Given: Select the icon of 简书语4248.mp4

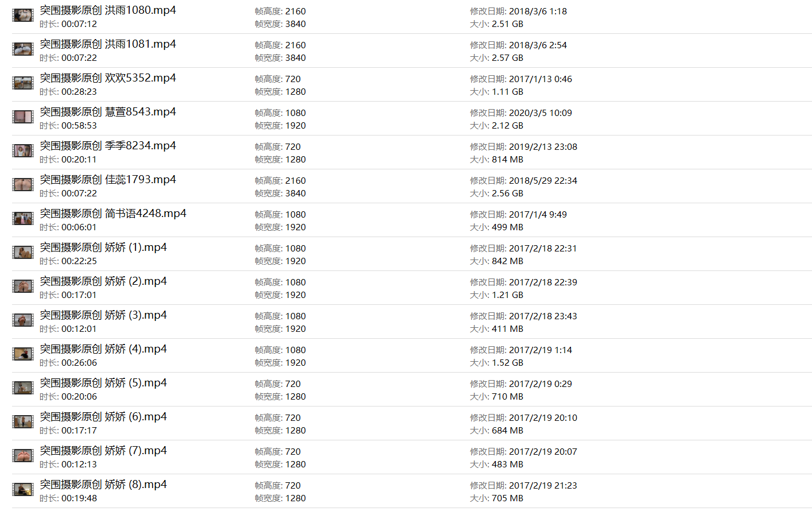Looking at the screenshot, I should tap(23, 219).
